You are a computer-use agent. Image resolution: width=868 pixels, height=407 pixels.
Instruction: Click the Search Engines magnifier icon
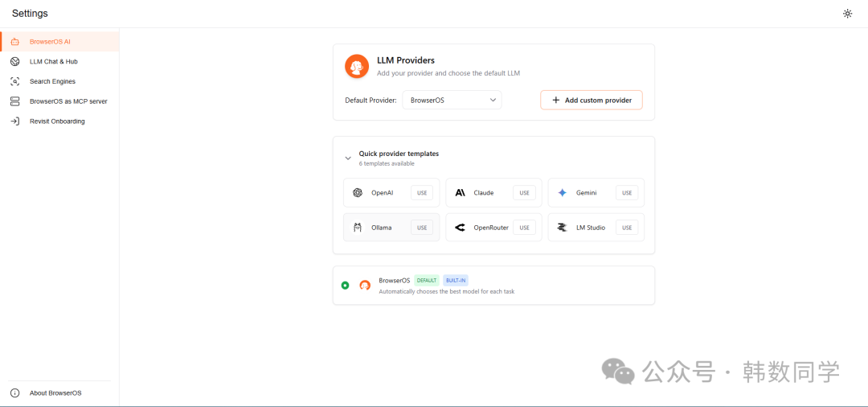[15, 81]
